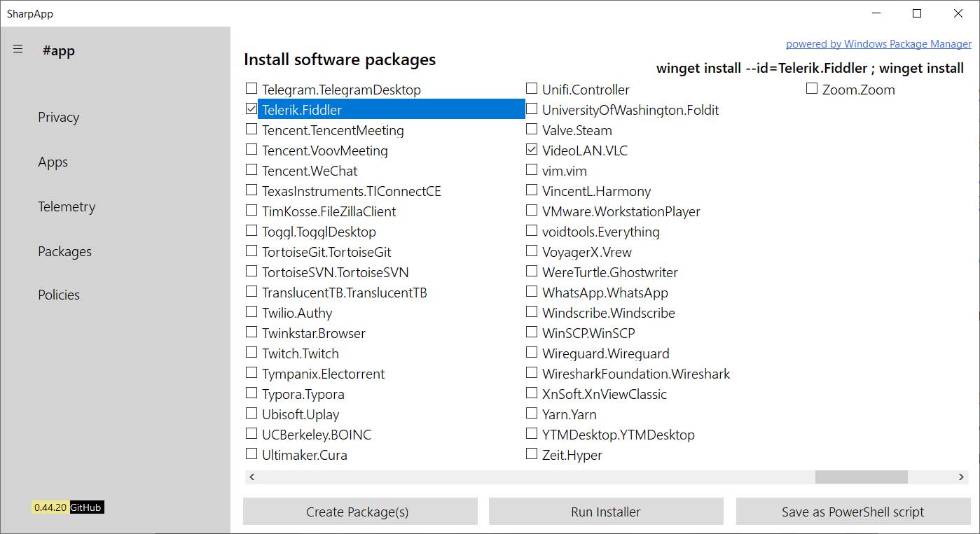Check Tencent.WeChat package
This screenshot has width=980, height=534.
tap(251, 170)
